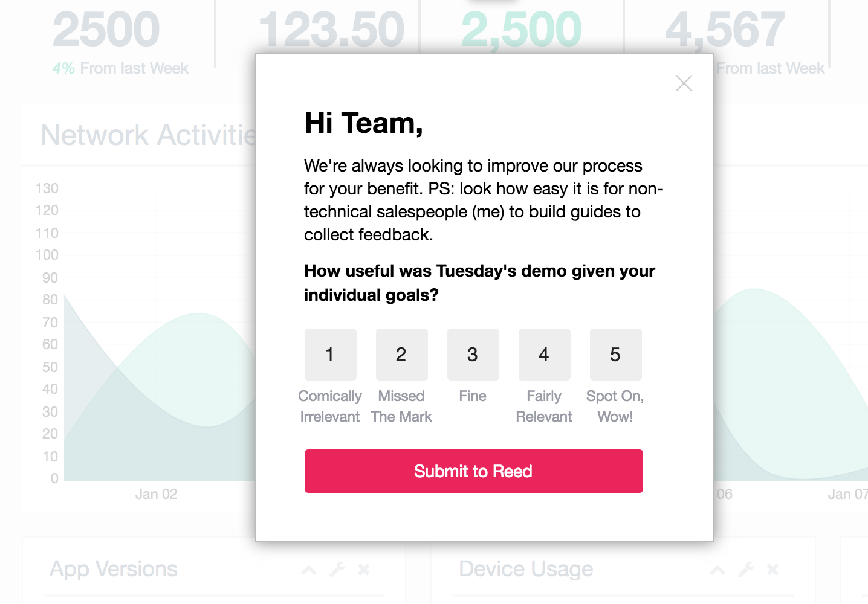Collapse the Device Usage panel
Image resolution: width=868 pixels, height=604 pixels.
(x=717, y=570)
